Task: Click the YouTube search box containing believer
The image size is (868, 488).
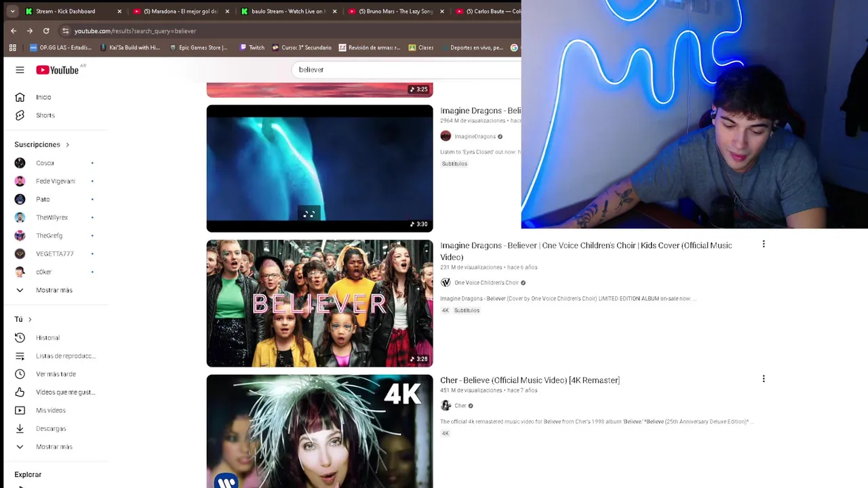Action: (x=407, y=70)
